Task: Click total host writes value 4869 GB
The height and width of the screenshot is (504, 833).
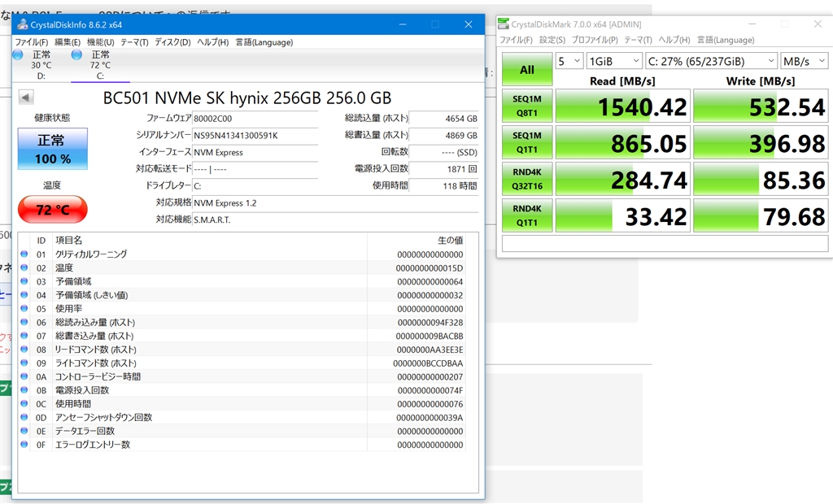Action: (443, 136)
